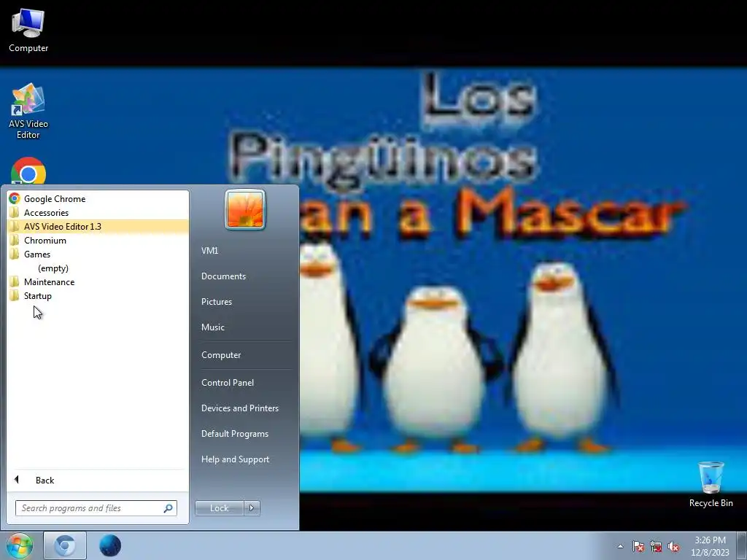Click the network tray icon

656,547
